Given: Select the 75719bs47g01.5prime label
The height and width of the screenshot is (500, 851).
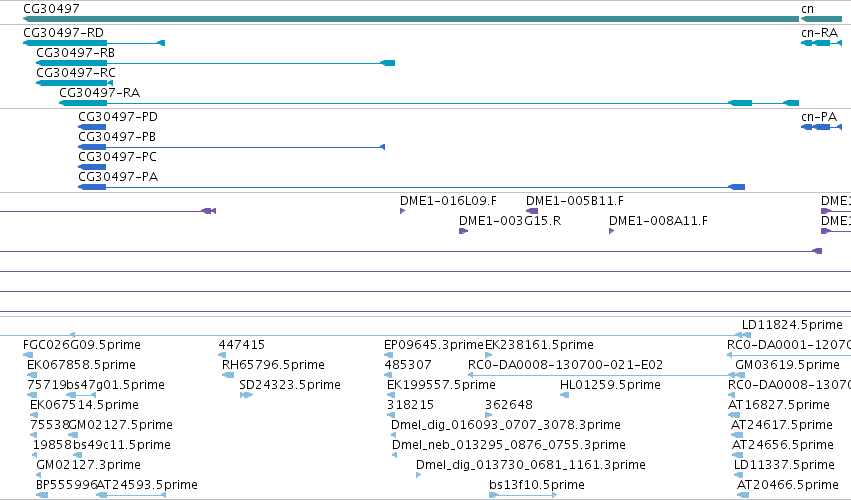Looking at the screenshot, I should [x=96, y=385].
